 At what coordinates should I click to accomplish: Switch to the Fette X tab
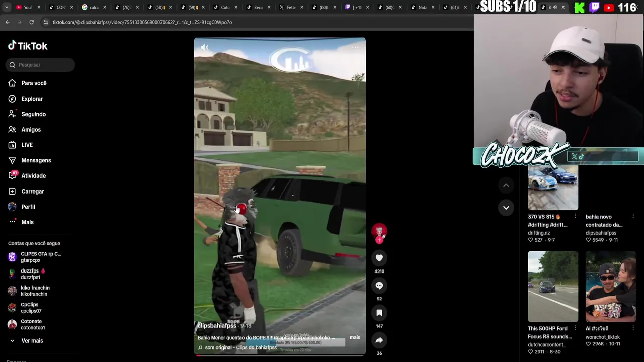click(x=290, y=7)
